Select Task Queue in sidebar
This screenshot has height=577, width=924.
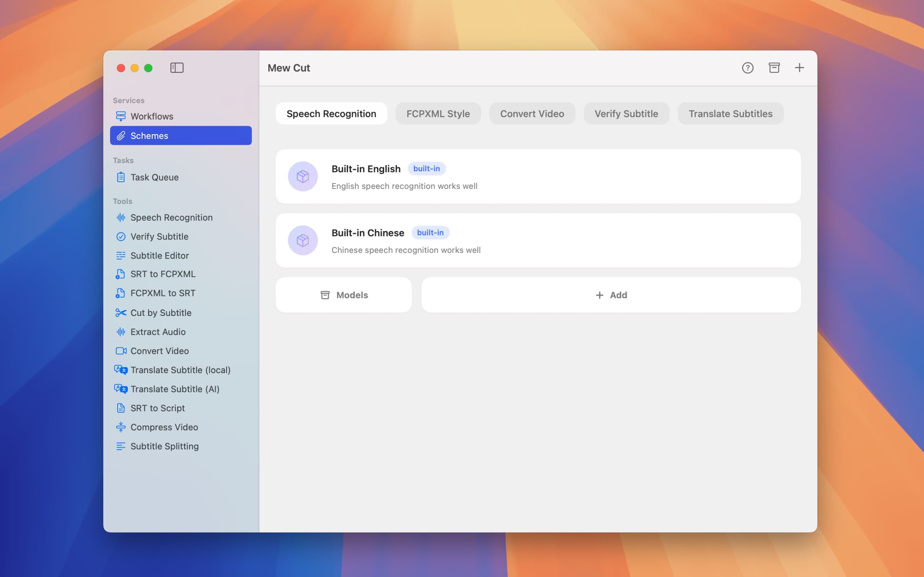154,177
